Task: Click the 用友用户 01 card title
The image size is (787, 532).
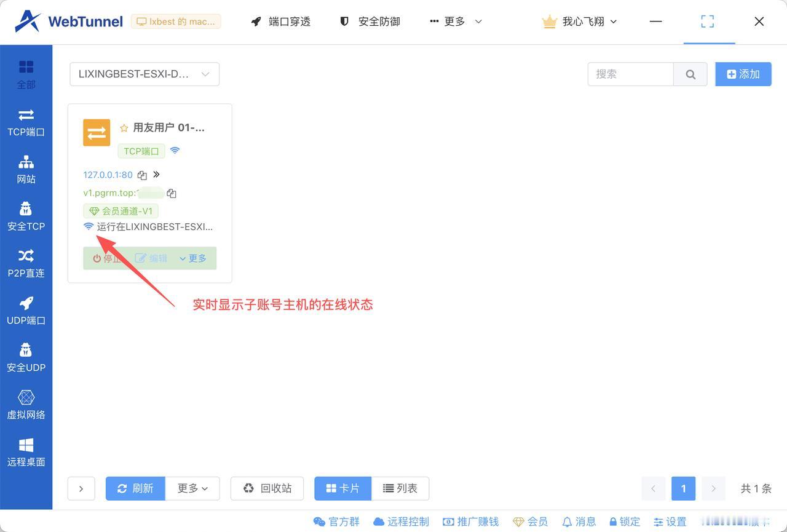Action: pos(169,128)
